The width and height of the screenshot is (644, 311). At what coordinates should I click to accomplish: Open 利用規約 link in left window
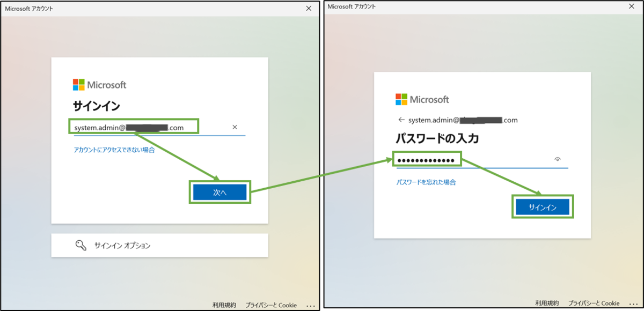tap(224, 305)
